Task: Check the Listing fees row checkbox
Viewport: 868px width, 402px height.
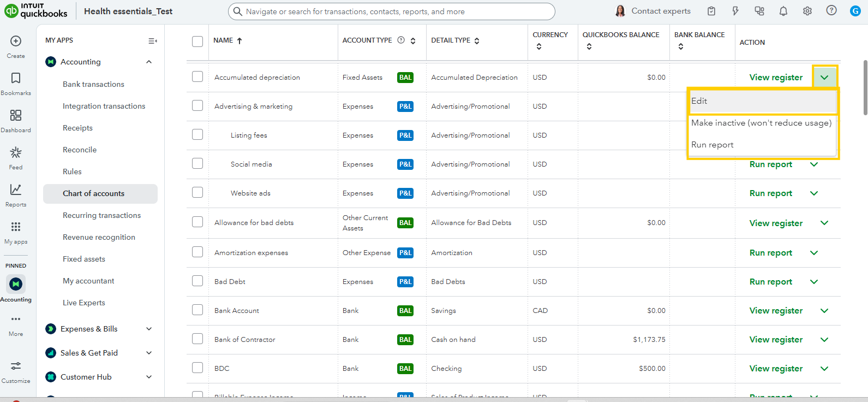Action: click(197, 134)
